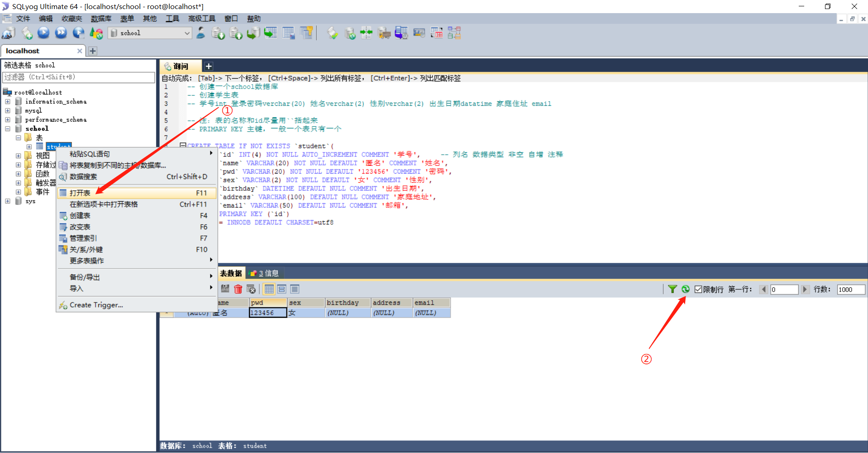
Task: Expand the mysql database node
Action: point(8,111)
